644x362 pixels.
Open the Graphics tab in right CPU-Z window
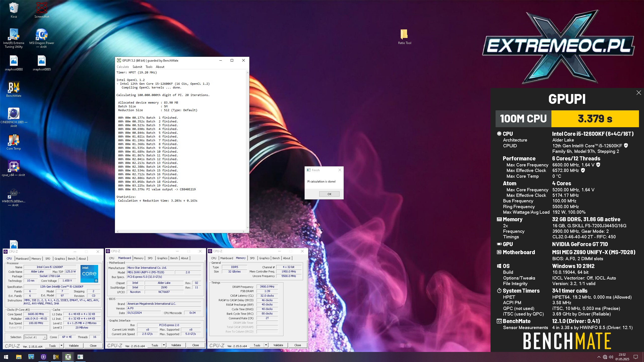click(x=264, y=258)
